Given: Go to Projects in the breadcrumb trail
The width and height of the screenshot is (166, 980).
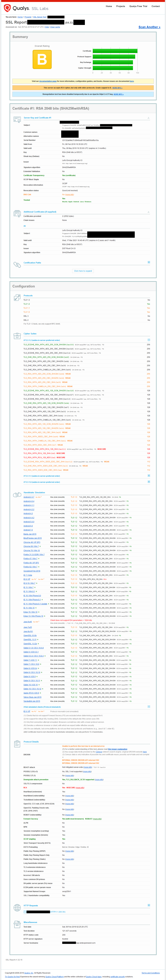Looking at the screenshot, I should [28, 17].
